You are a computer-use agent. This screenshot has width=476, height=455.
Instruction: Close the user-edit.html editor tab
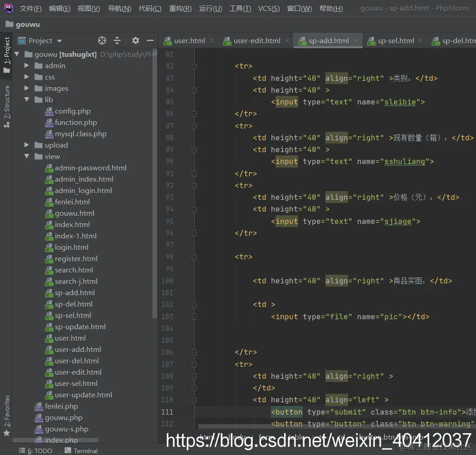(287, 40)
